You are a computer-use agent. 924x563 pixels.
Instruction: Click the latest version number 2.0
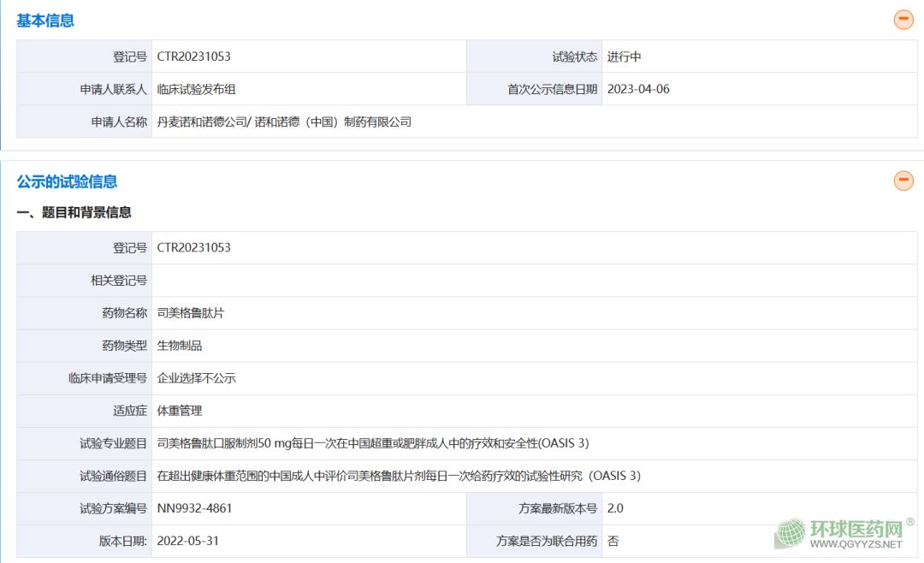[615, 508]
